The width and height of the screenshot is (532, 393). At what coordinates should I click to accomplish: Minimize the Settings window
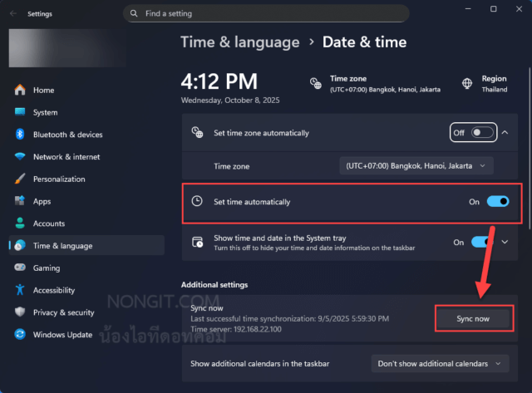[x=468, y=9]
